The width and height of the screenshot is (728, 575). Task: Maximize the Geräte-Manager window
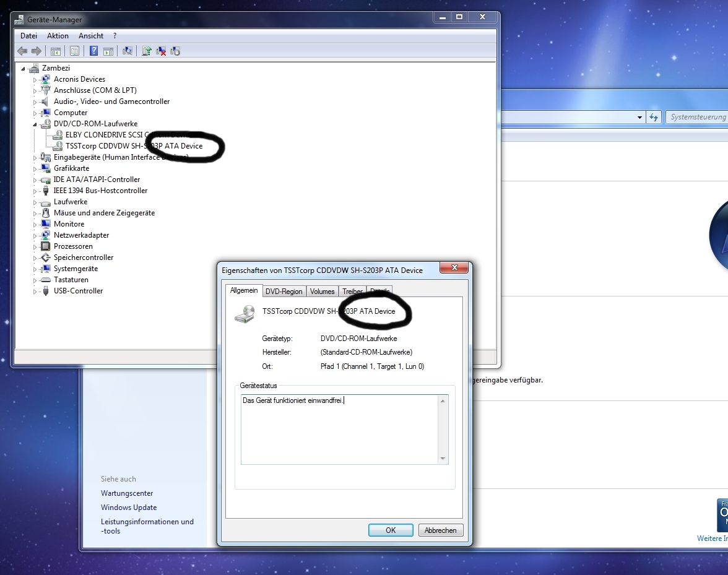[459, 17]
